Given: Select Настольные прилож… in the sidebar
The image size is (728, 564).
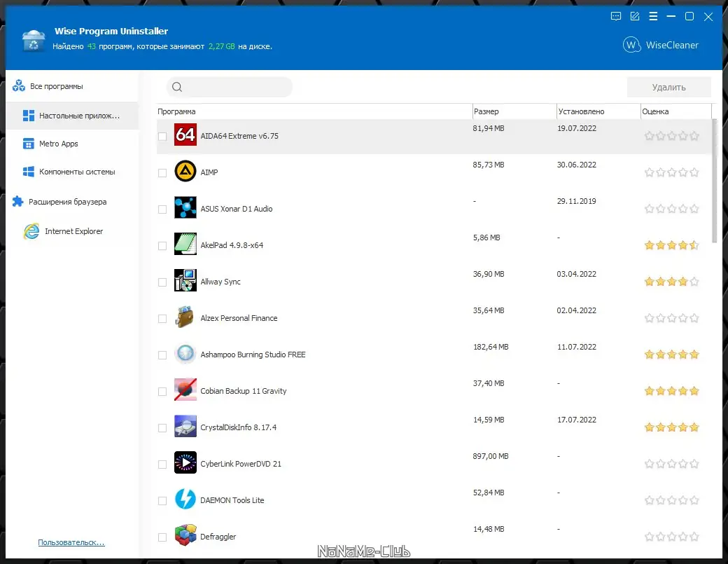Looking at the screenshot, I should coord(72,116).
